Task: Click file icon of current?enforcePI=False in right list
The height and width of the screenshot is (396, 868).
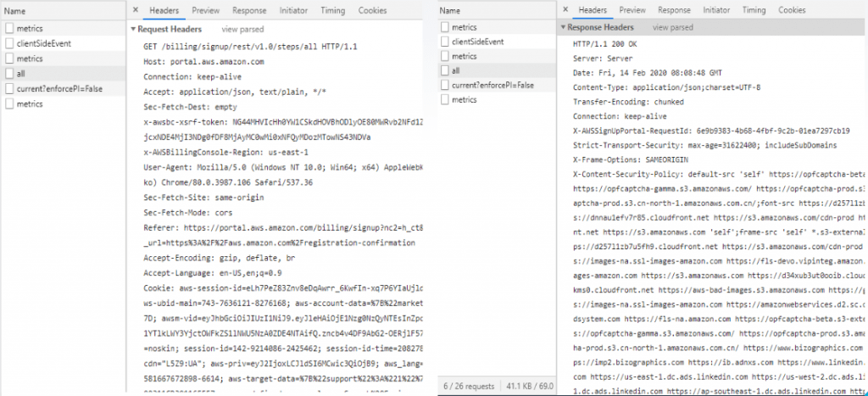Action: [445, 85]
